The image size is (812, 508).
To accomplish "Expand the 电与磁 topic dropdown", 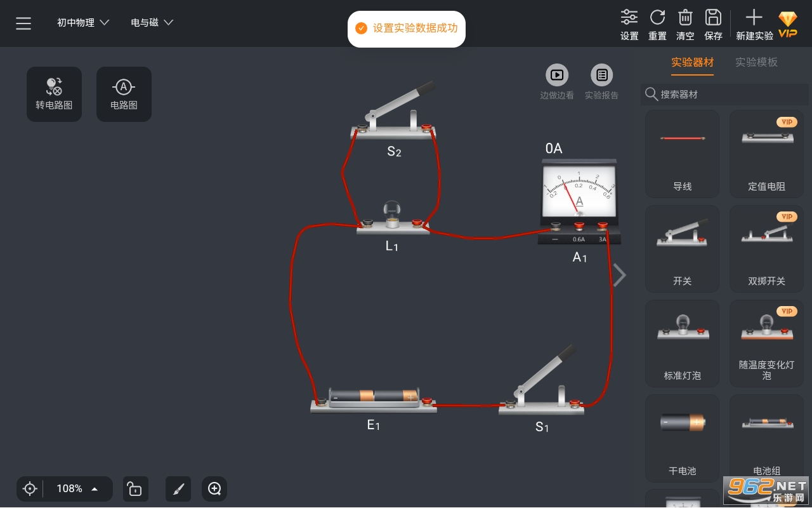I will [152, 22].
